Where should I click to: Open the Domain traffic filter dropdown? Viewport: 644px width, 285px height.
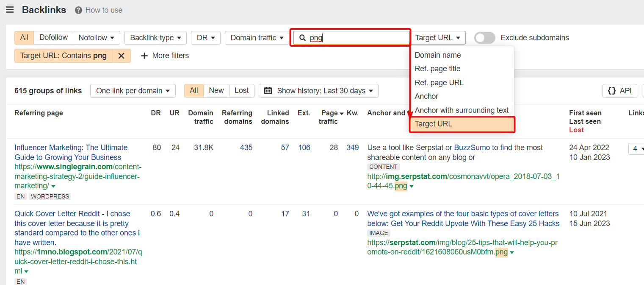pyautogui.click(x=257, y=38)
